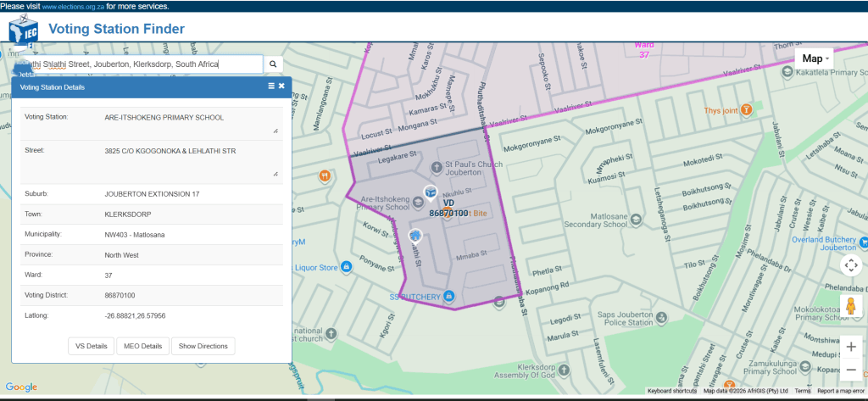868x401 pixels.
Task: Click the VS Details button
Action: (92, 346)
